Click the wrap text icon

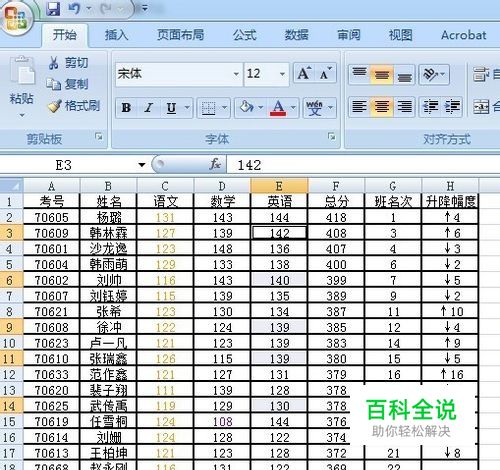click(481, 74)
